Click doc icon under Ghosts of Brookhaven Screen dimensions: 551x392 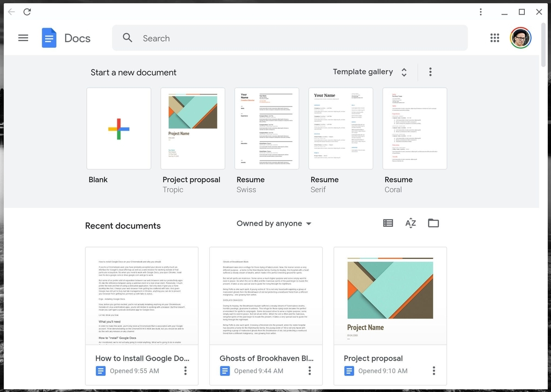point(225,371)
